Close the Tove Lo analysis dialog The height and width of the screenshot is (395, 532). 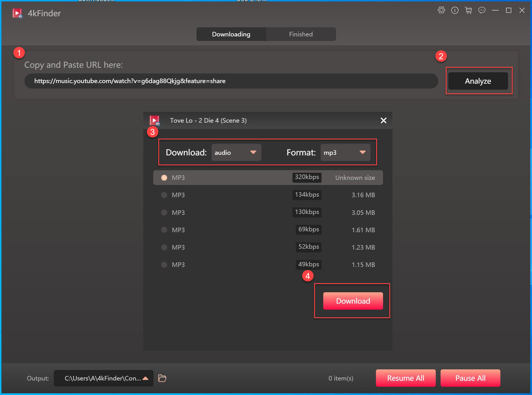point(383,120)
